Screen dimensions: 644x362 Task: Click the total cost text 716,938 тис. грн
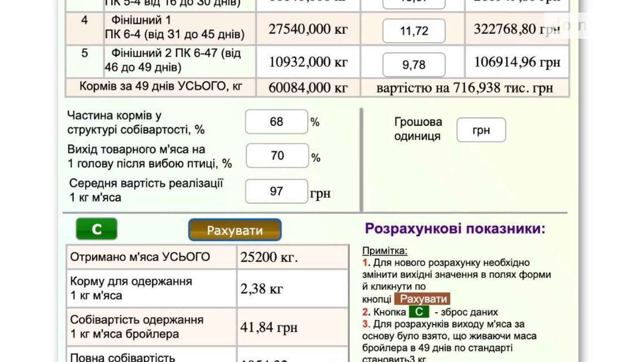coord(464,88)
